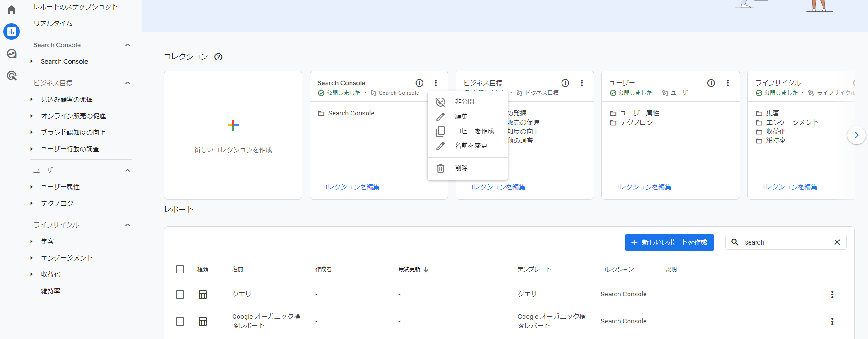The width and height of the screenshot is (868, 339).
Task: Collapse the ライフサイクル sidebar section
Action: tap(128, 225)
